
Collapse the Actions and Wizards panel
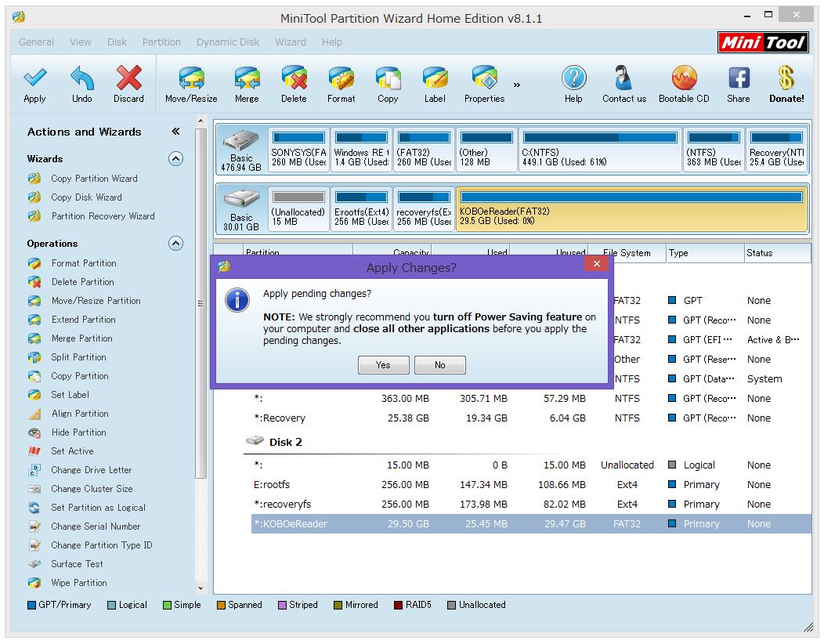(175, 132)
